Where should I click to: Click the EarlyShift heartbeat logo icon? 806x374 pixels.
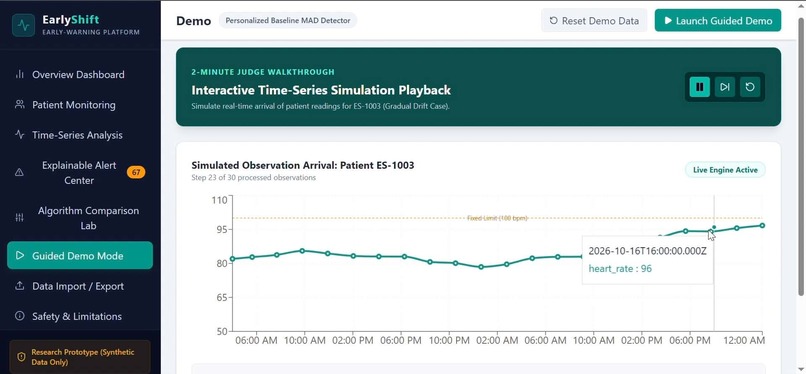click(24, 25)
